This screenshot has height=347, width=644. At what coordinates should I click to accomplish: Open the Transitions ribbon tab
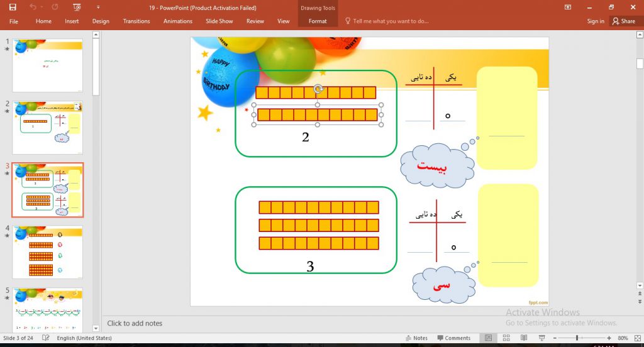click(x=136, y=21)
